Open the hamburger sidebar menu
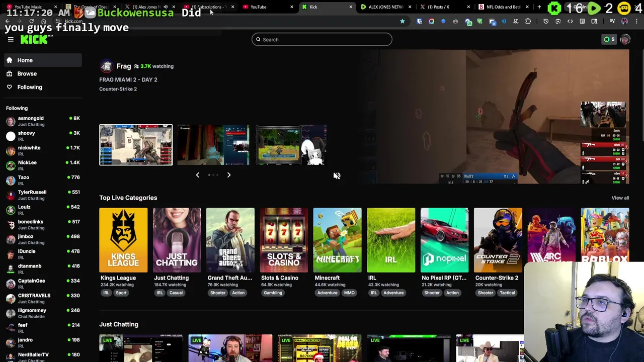Viewport: 644px width, 362px height. [x=11, y=40]
